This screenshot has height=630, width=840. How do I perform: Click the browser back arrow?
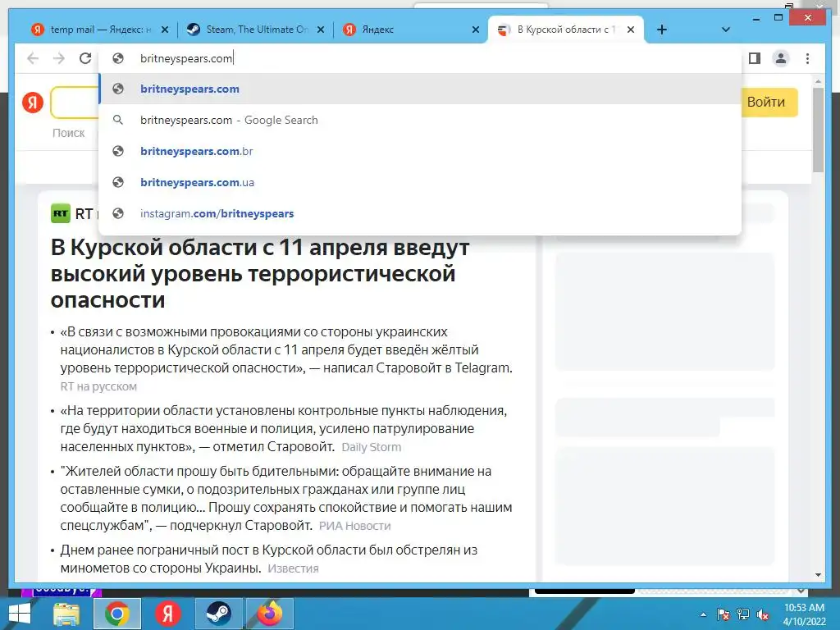[33, 58]
